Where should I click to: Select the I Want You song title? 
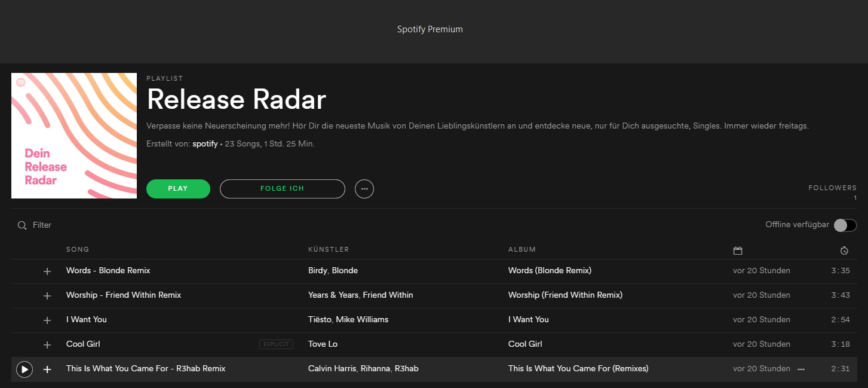point(87,320)
